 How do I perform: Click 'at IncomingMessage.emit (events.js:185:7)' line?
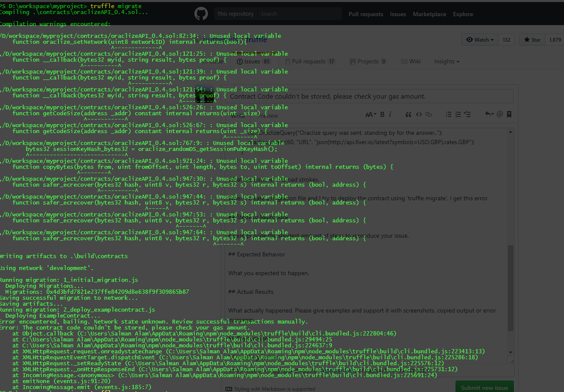[x=82, y=387]
